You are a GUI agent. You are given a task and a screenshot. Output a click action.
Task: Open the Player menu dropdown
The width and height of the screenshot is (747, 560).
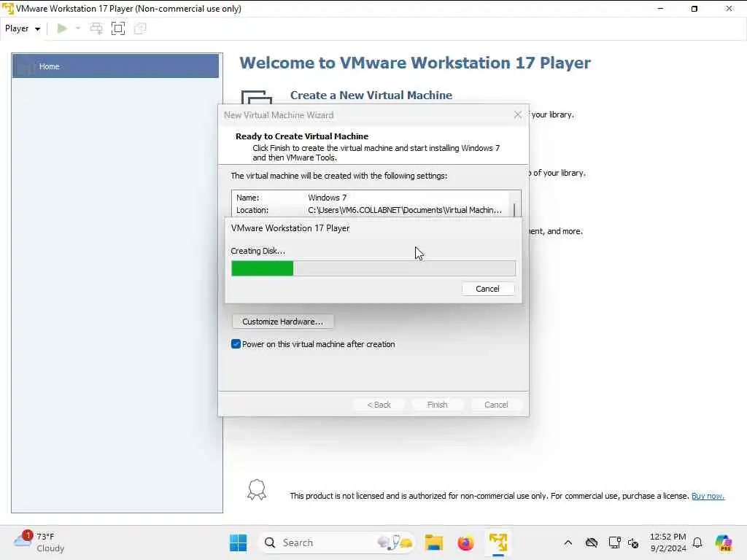click(23, 28)
